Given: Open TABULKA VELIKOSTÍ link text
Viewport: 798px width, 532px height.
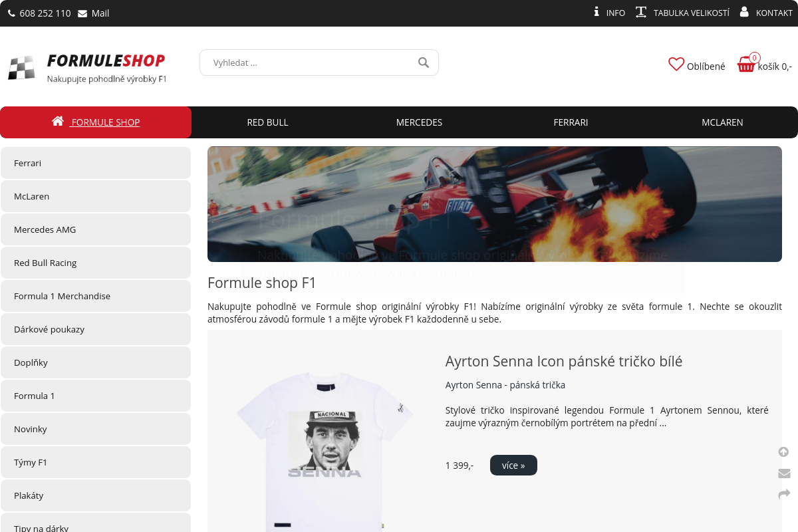Looking at the screenshot, I should coord(692,13).
